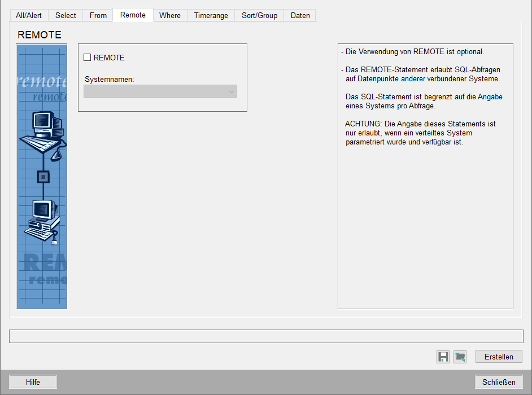The width and height of the screenshot is (532, 395).
Task: Click the Hilfe button
Action: pos(33,382)
